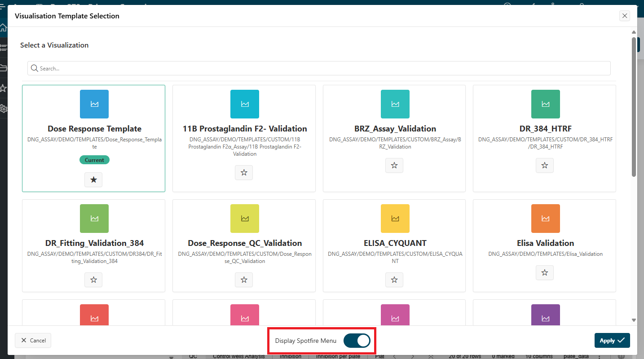Click the path DNG_ASSAY/DEMO/TEMPLATES/Elisa_Validation
The width and height of the screenshot is (644, 359).
546,254
